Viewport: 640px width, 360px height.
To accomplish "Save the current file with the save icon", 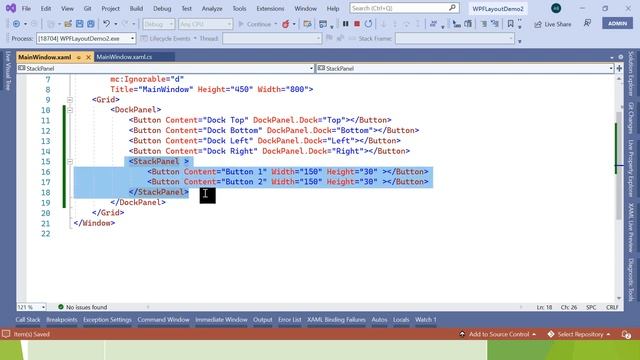I will coord(80,24).
